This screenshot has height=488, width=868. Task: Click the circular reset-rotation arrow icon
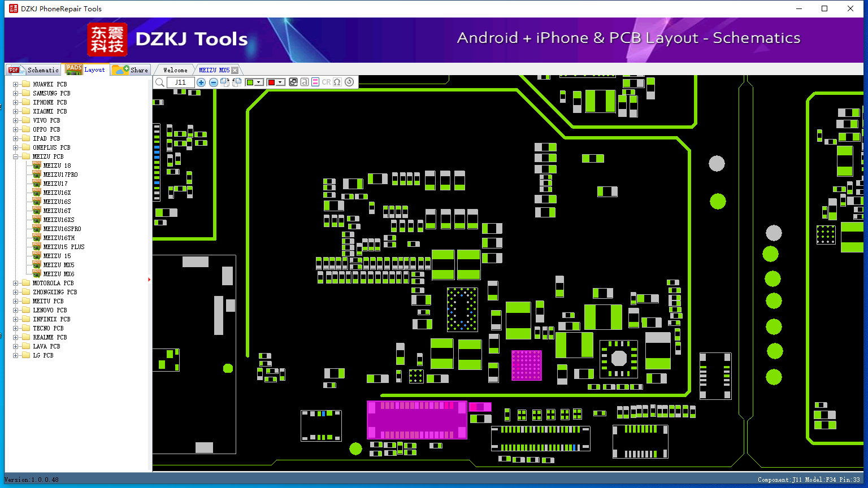tap(349, 82)
